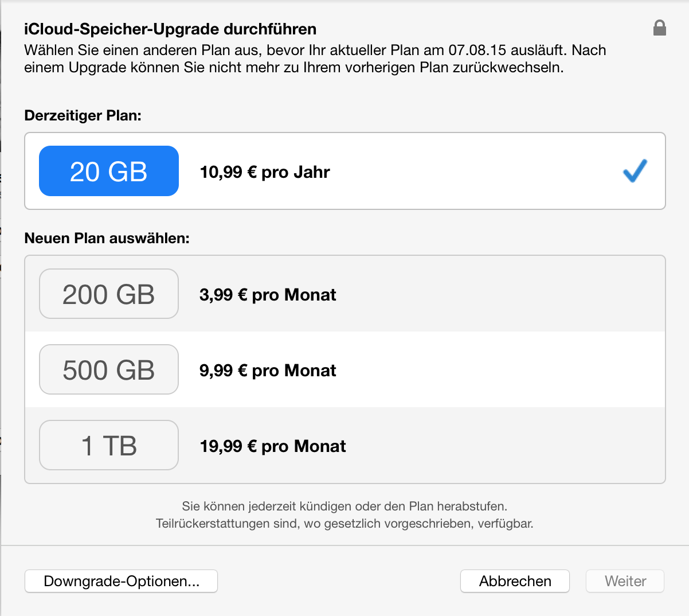Click the blue 20 GB plan badge
Screen dimensions: 689x616
pos(109,171)
